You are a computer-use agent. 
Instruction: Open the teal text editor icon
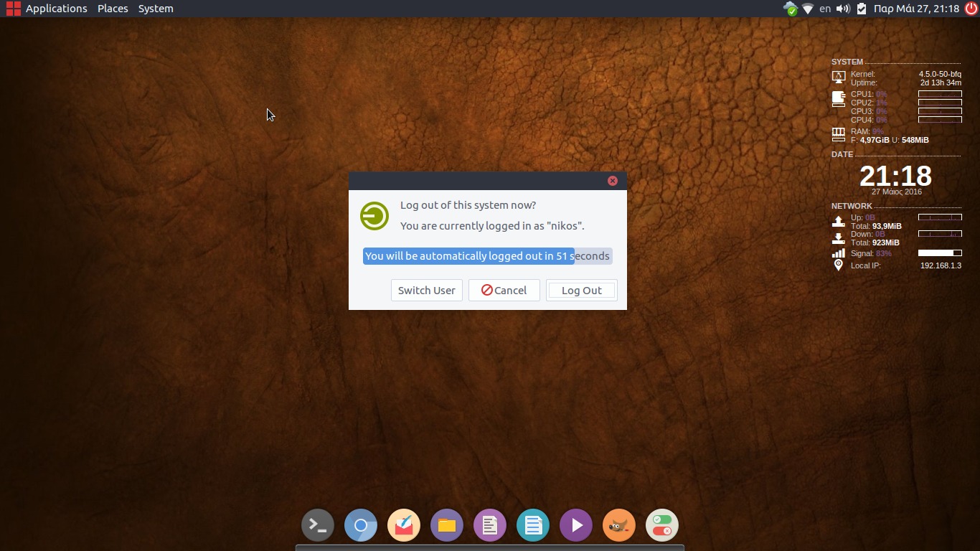pos(533,525)
